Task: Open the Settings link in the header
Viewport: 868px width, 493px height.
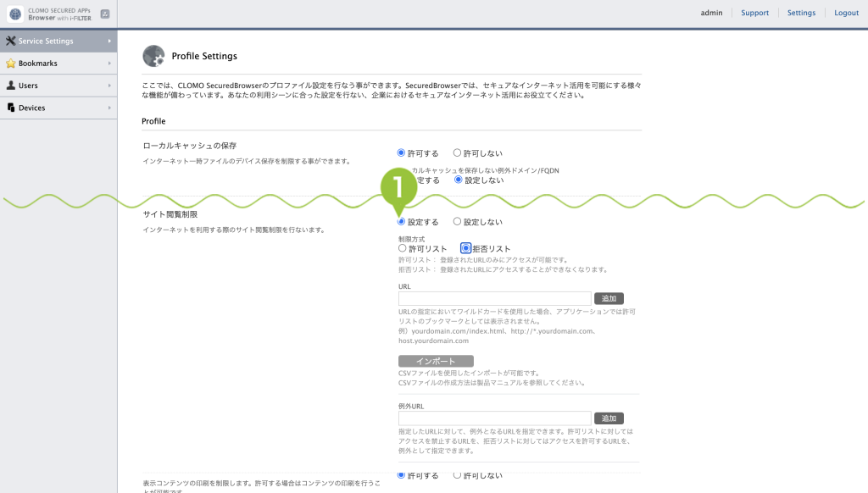Action: 801,13
